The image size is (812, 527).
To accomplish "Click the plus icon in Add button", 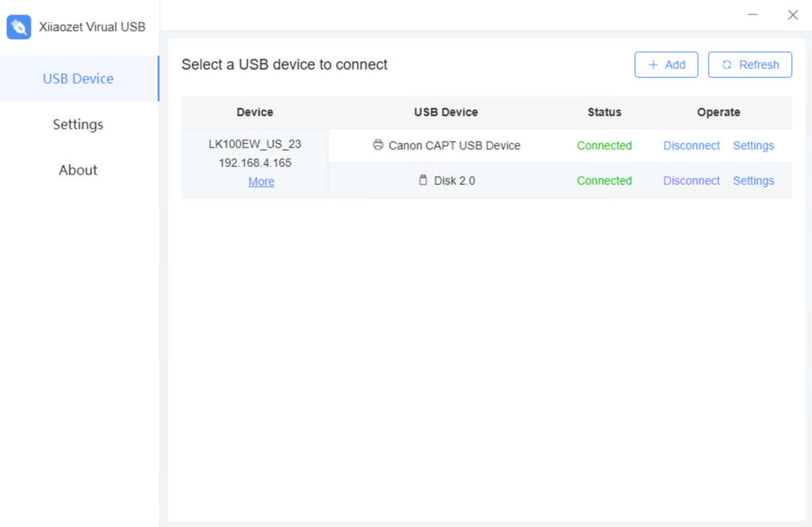I will (653, 65).
